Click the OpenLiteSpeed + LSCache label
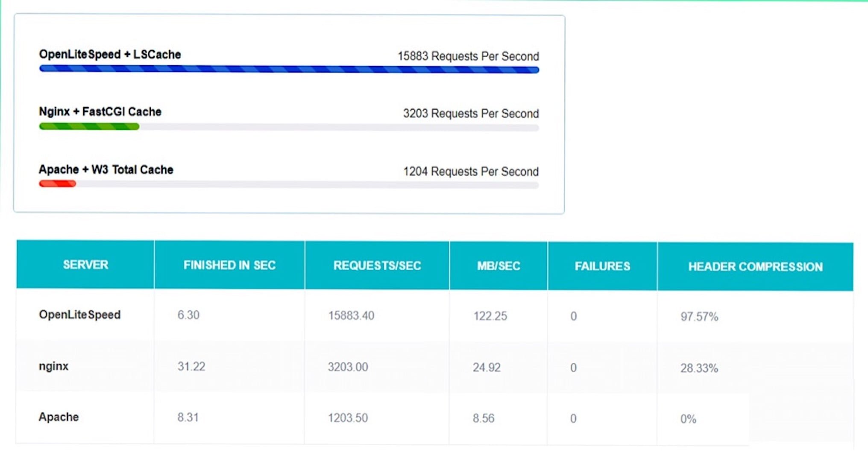 coord(109,54)
